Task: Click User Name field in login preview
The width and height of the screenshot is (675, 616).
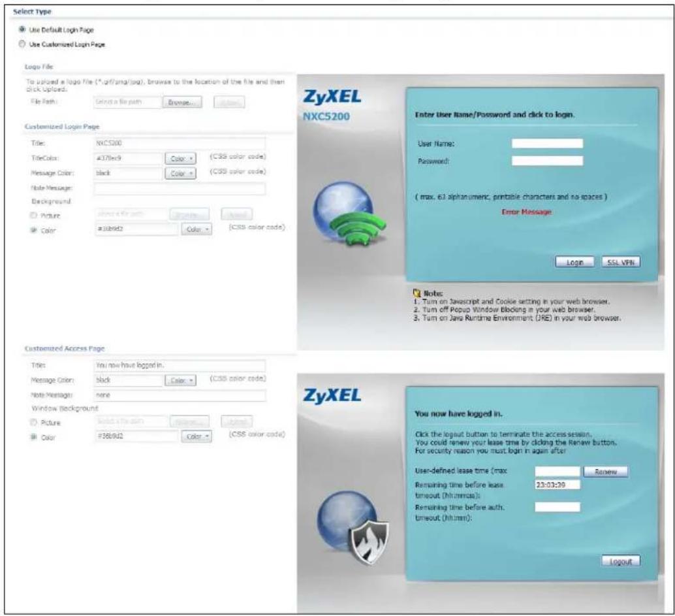Action: pos(547,144)
